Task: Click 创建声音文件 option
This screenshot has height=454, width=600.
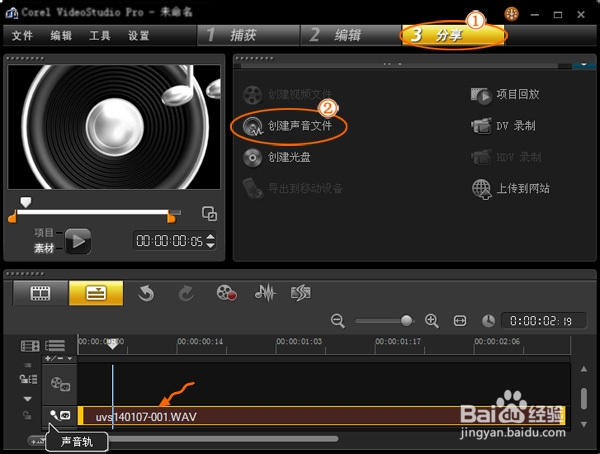Action: coord(300,126)
